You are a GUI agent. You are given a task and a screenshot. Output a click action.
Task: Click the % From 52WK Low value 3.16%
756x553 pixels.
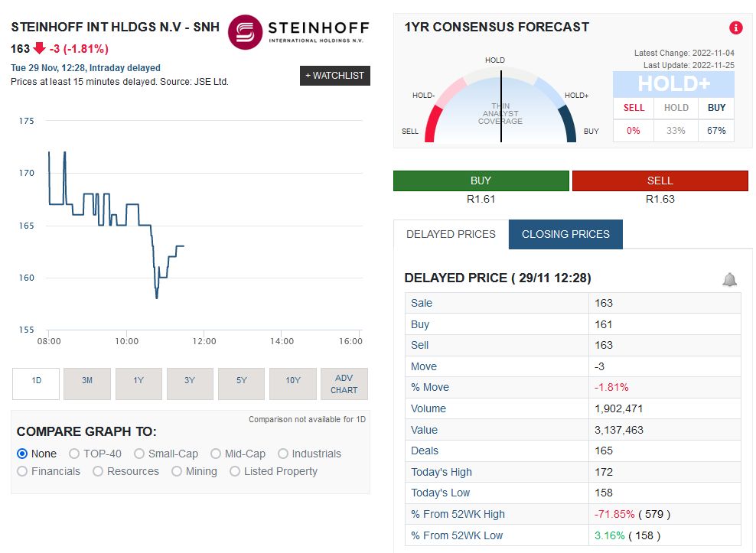(x=609, y=535)
